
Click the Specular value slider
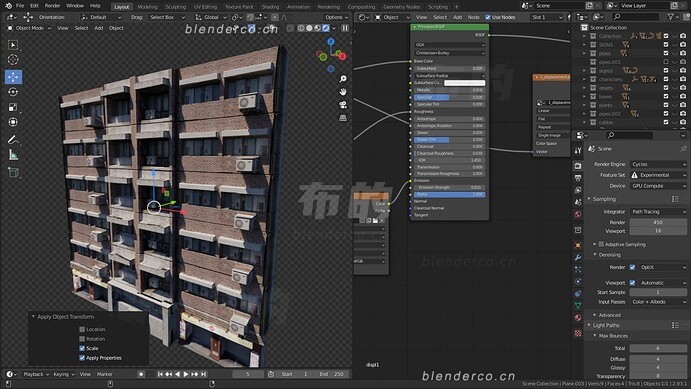[x=449, y=97]
